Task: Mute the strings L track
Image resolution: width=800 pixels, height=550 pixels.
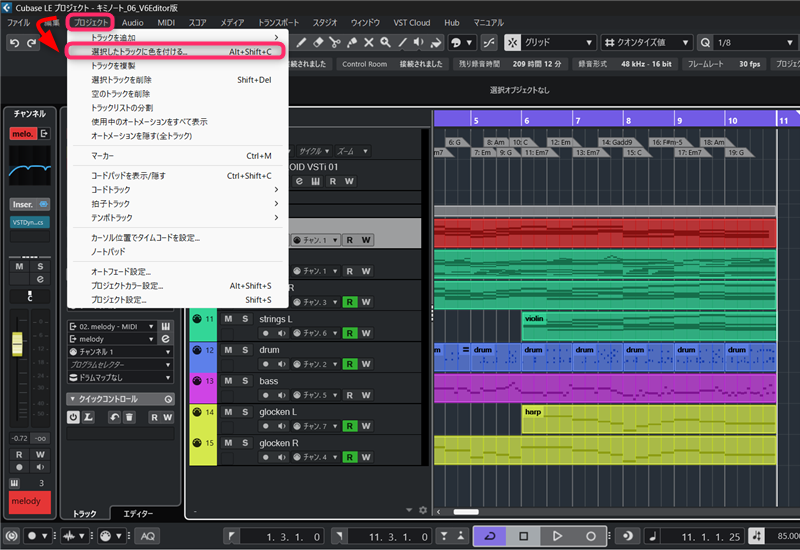Action: (x=228, y=319)
